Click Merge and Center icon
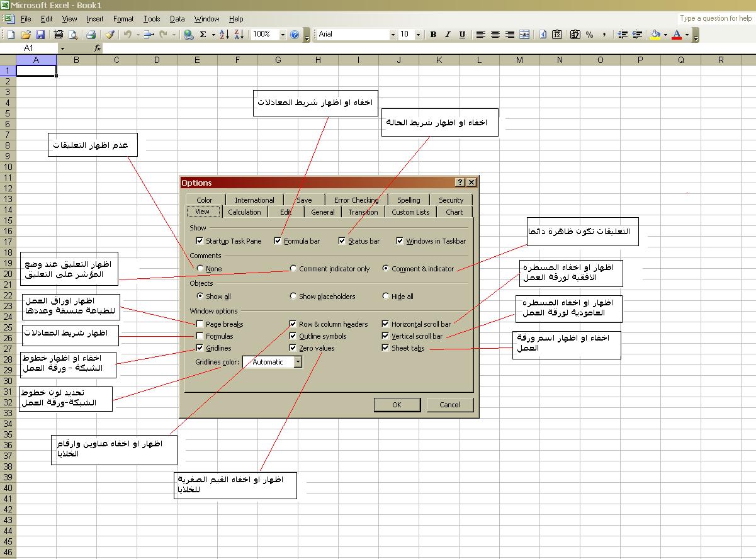The width and height of the screenshot is (756, 559). pyautogui.click(x=524, y=35)
